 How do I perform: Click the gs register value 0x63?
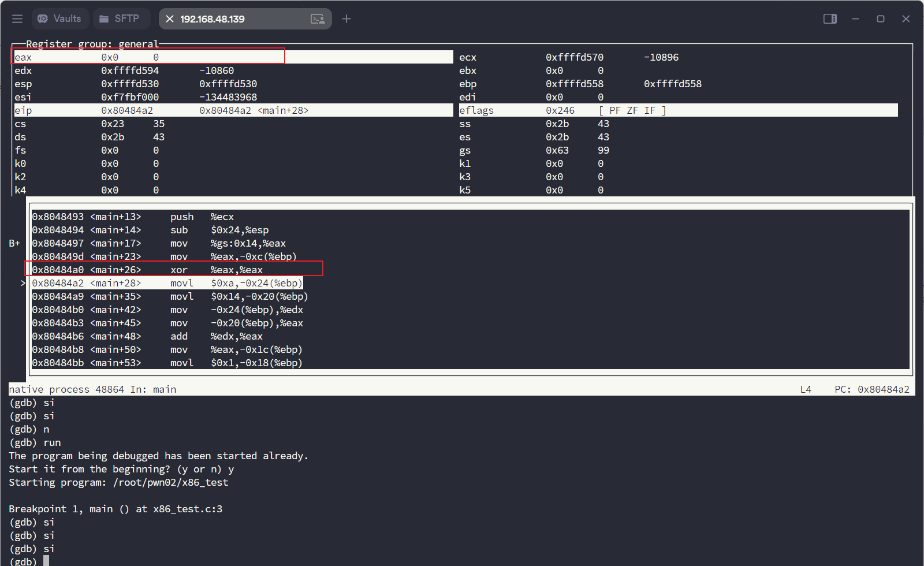tap(557, 150)
